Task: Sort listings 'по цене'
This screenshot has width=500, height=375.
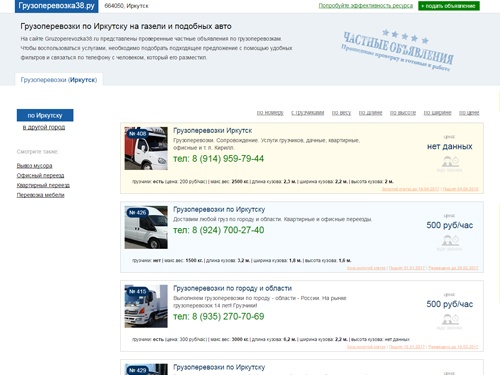Action: point(469,113)
